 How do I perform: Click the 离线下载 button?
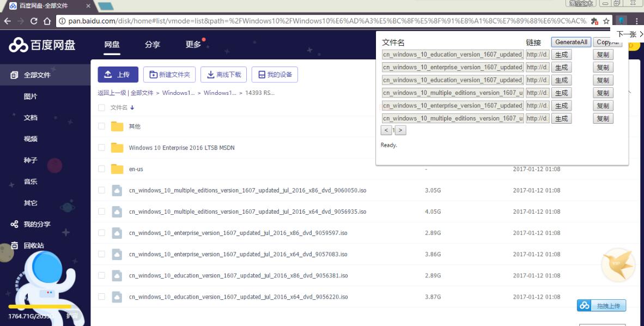[223, 74]
